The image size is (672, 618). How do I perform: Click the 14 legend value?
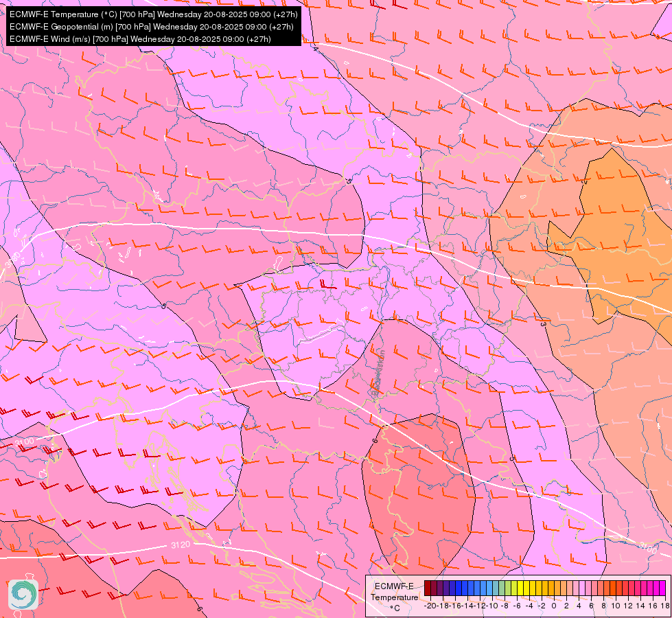pyautogui.click(x=640, y=606)
